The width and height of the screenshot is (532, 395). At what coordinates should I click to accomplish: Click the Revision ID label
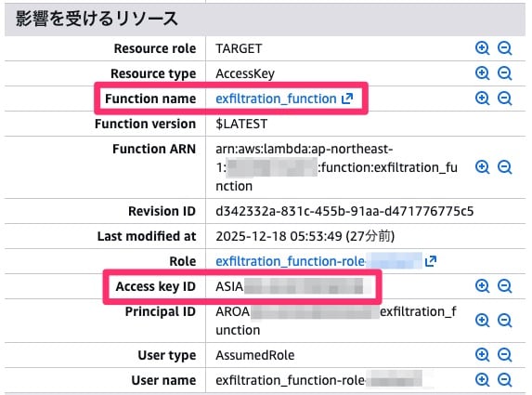click(x=162, y=211)
